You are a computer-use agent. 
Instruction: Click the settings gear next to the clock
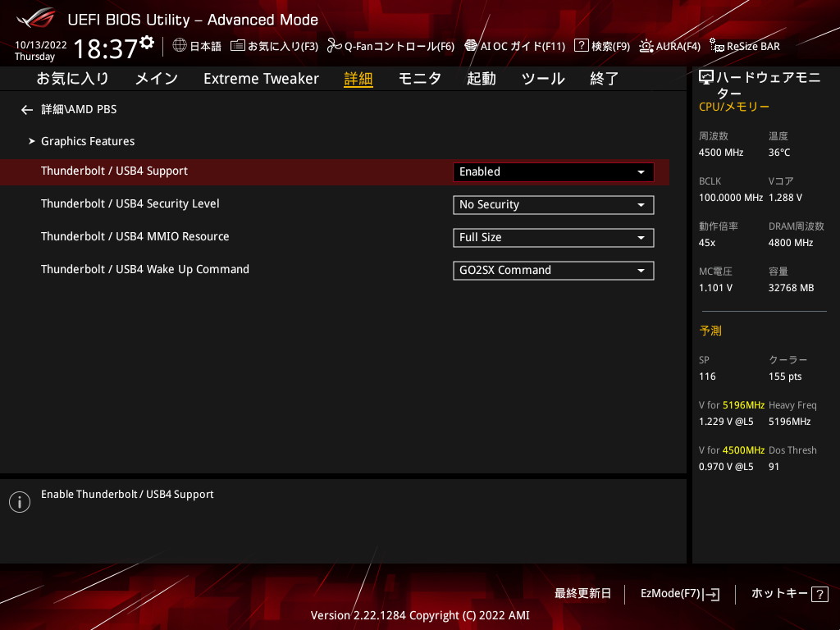[x=148, y=42]
